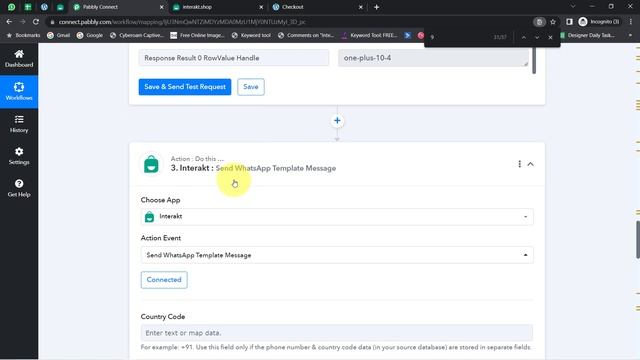Open the Dashboard sidebar item
640x360 pixels.
coord(19,59)
